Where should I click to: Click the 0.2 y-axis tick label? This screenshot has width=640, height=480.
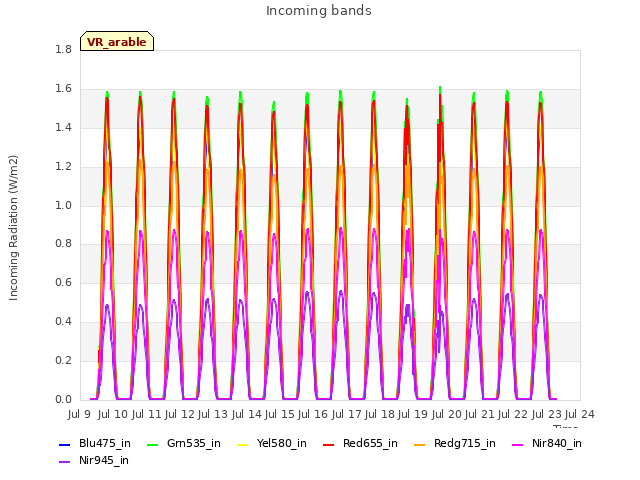[x=63, y=360]
